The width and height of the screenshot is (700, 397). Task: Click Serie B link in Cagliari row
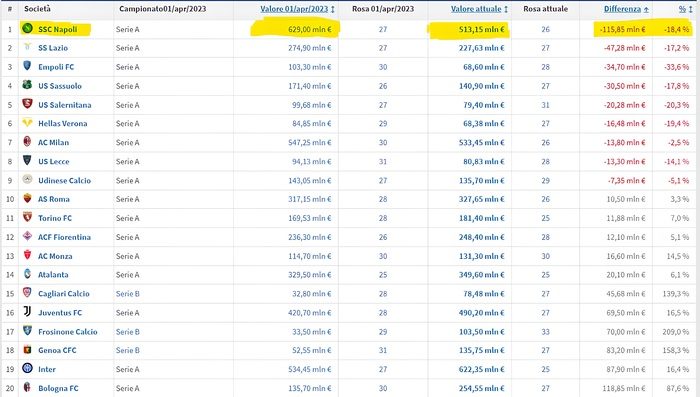(128, 293)
